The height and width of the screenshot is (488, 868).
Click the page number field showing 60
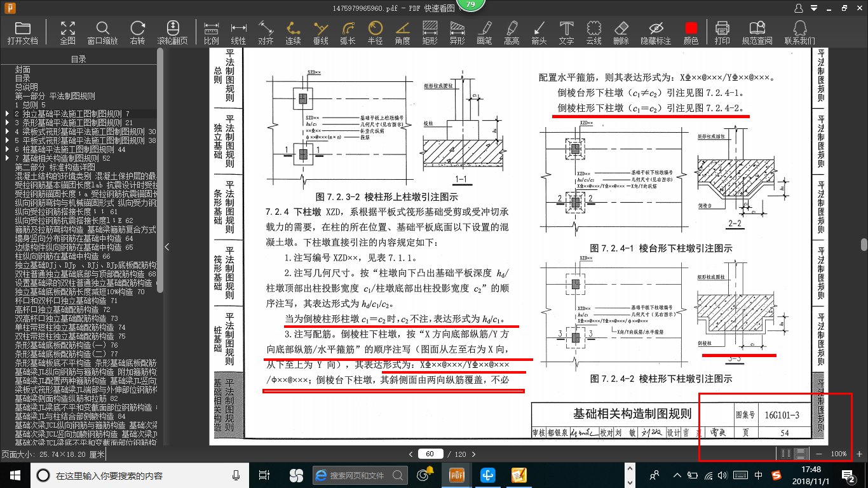click(x=430, y=454)
